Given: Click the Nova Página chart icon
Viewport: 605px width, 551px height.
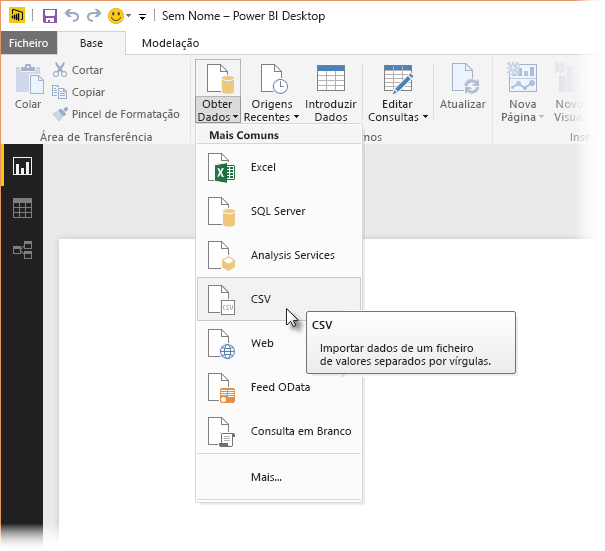Looking at the screenshot, I should click(522, 78).
